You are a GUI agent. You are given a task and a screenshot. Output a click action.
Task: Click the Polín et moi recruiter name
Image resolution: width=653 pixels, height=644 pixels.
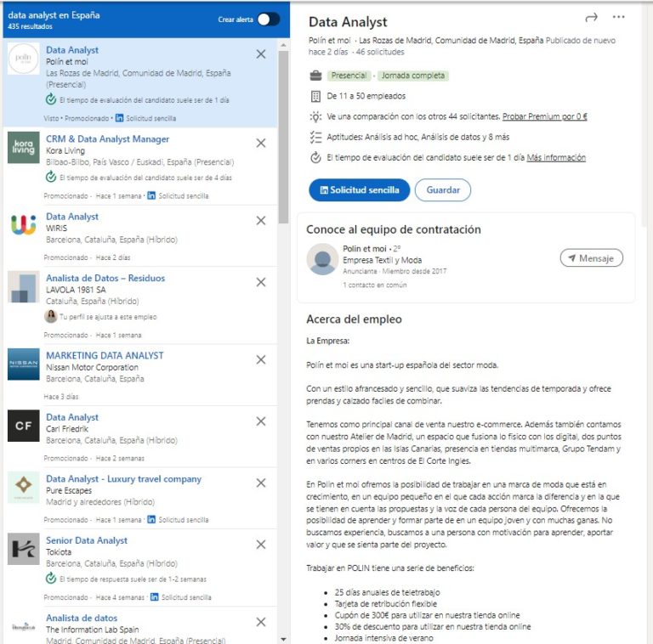(x=365, y=249)
